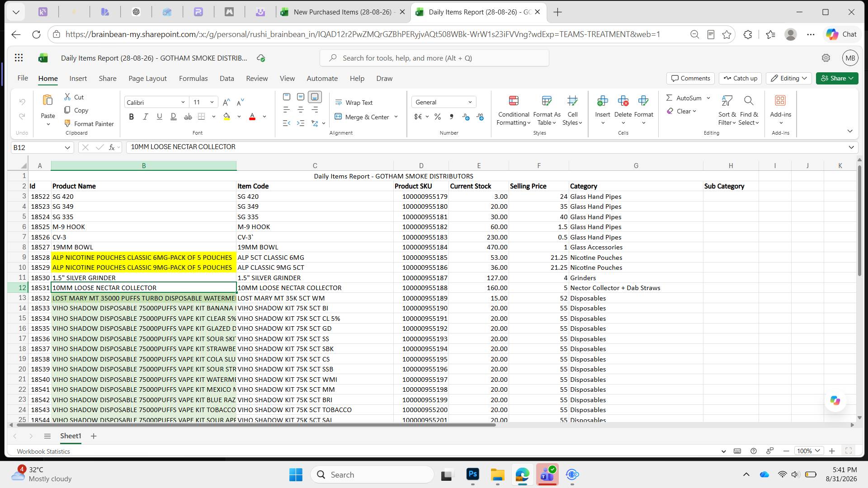Screen dimensions: 868x488
Task: Open the Page Layout tab
Action: coord(147,78)
